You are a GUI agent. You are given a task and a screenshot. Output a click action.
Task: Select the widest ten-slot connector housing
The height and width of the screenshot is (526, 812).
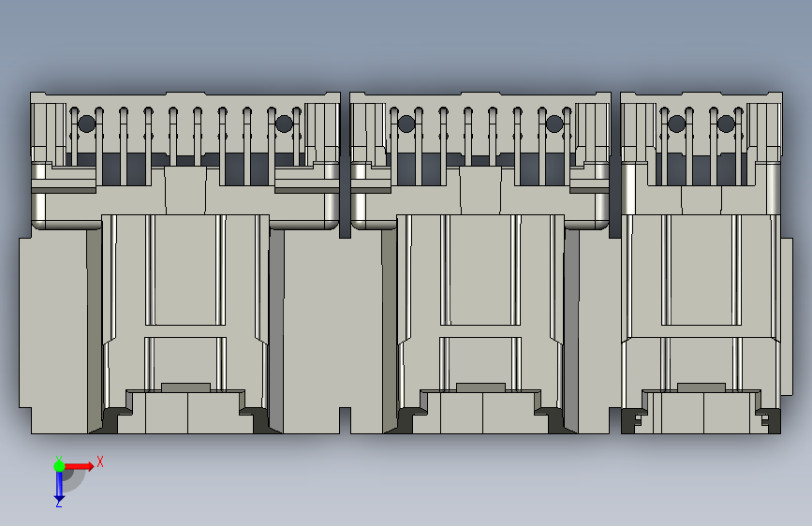pos(185,263)
